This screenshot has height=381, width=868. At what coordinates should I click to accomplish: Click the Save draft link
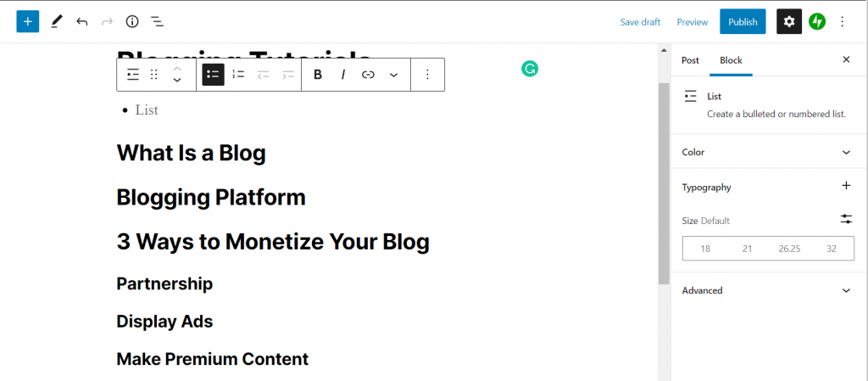[x=640, y=22]
